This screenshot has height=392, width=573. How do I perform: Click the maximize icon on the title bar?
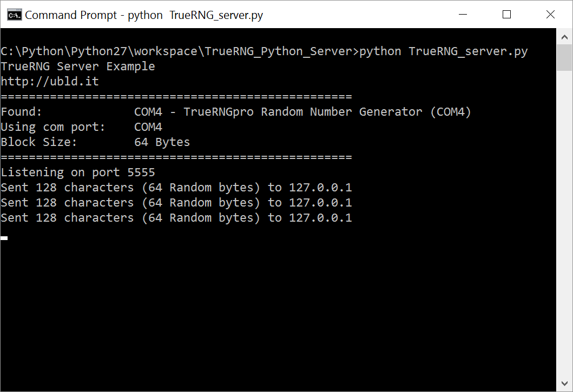coord(506,15)
